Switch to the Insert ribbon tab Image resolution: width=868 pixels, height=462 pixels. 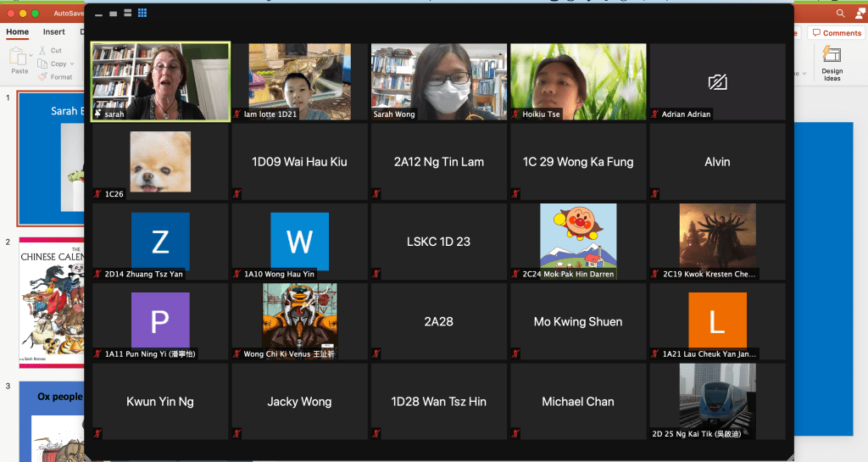(x=53, y=32)
